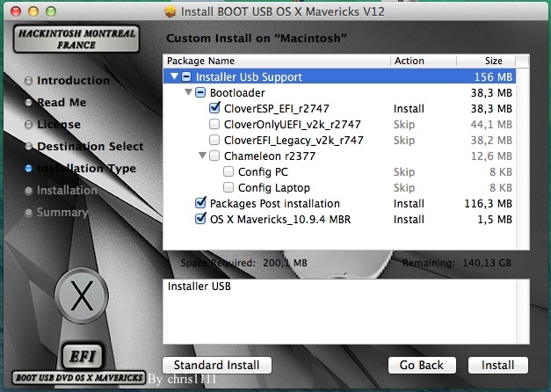
Task: Collapse the Chameleon r2377 disclosure triangle
Action: (x=202, y=156)
